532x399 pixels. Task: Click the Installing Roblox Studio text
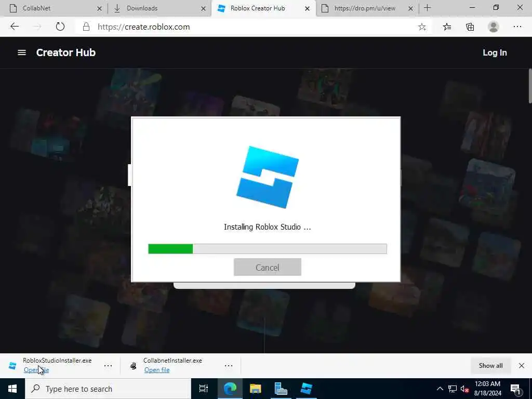pyautogui.click(x=268, y=227)
